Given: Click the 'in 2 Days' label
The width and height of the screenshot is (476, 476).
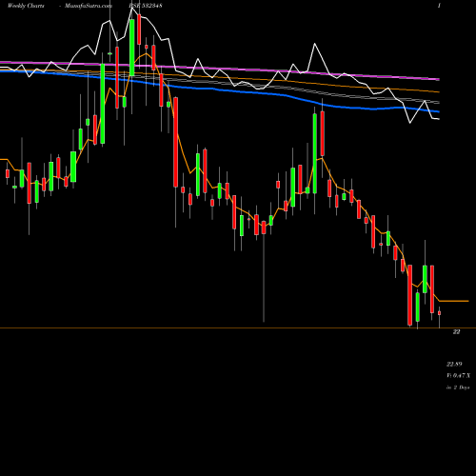Looking at the screenshot, I should point(458,387).
